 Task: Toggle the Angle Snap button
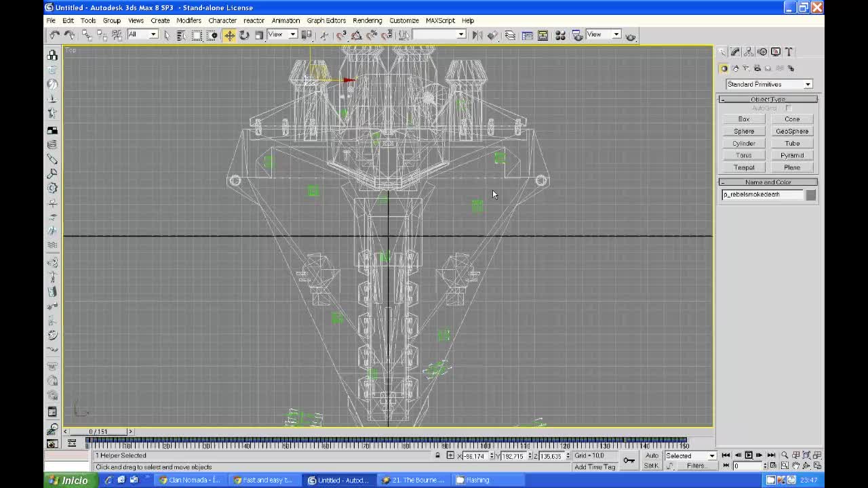(357, 35)
